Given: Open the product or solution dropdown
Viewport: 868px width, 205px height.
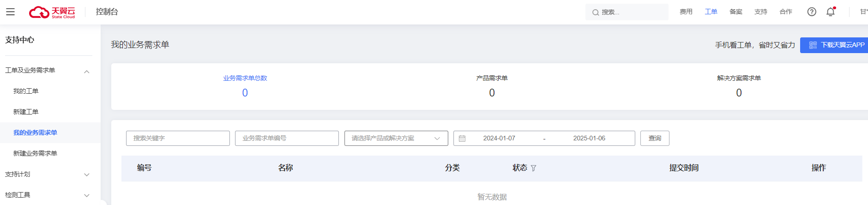Looking at the screenshot, I should (x=396, y=139).
